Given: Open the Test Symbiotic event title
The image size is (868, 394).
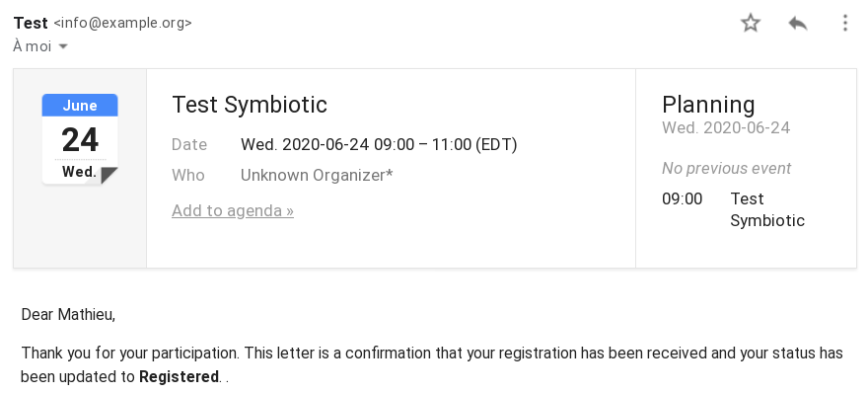Looking at the screenshot, I should pyautogui.click(x=250, y=105).
